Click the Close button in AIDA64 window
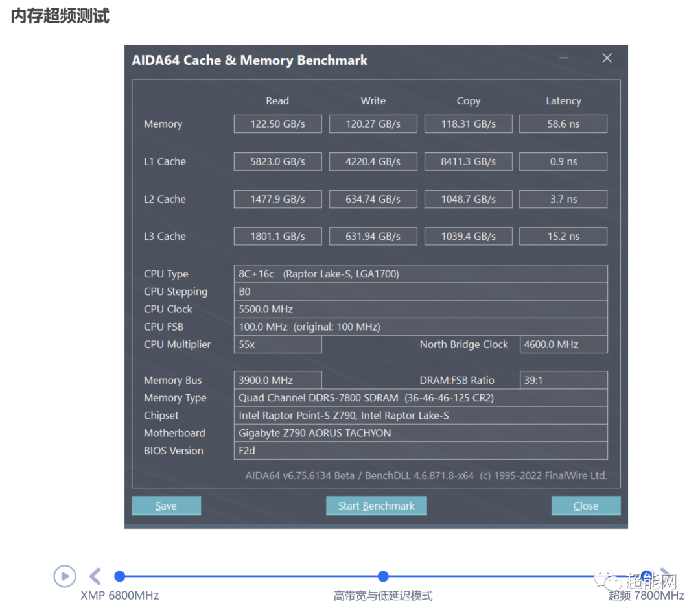 [586, 506]
